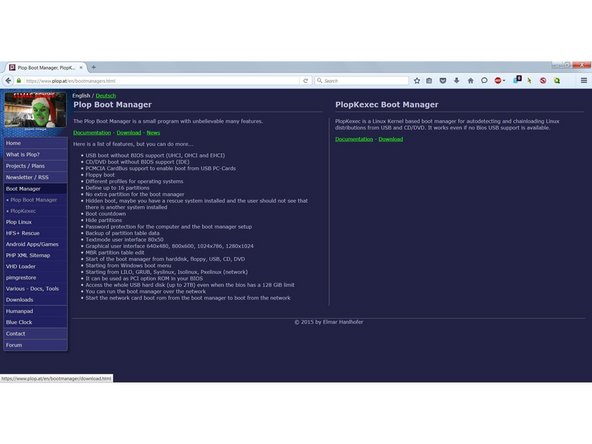Click the search magnifier icon in Search box
Image resolution: width=592 pixels, height=444 pixels.
point(319,80)
